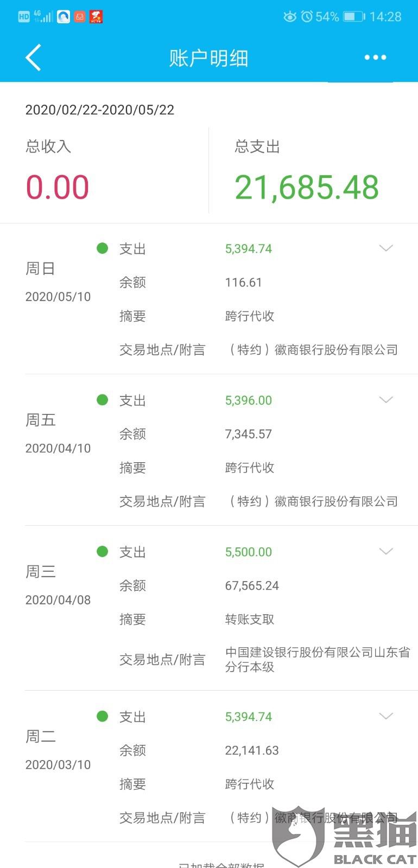The width and height of the screenshot is (418, 868).
Task: Select the date range 2020/02/22-2020/05/22
Action: 100,110
